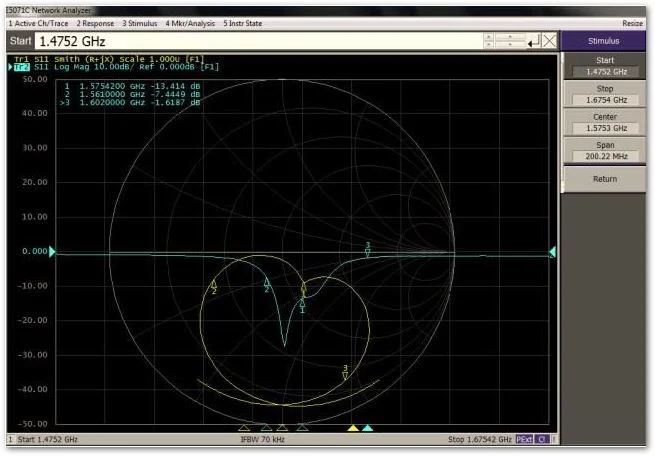The width and height of the screenshot is (655, 456).
Task: Click the -50.00 y-axis scale label
Action: click(x=33, y=424)
